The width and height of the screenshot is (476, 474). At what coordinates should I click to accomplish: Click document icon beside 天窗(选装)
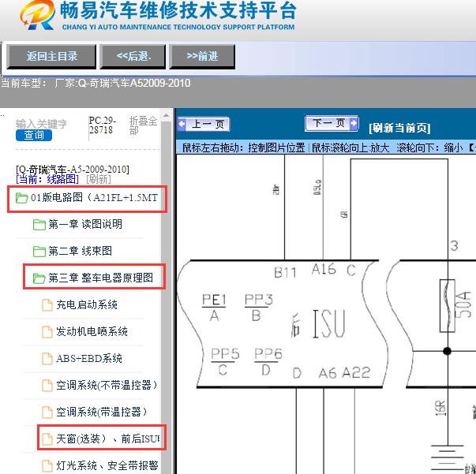tap(47, 439)
